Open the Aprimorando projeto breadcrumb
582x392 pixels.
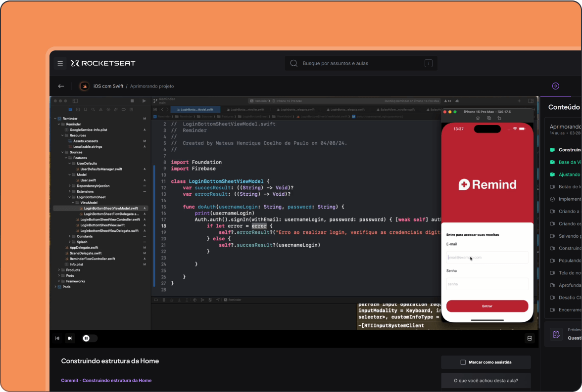coord(152,86)
